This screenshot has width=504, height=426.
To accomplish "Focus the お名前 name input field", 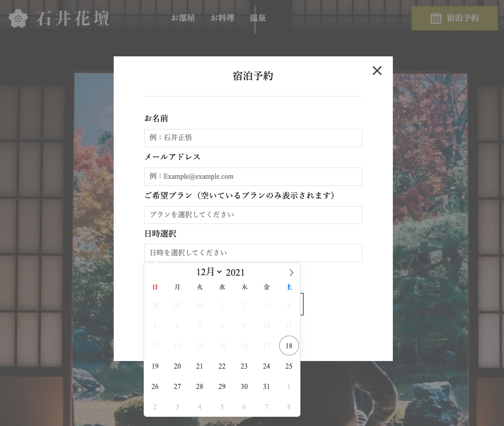I will (253, 138).
